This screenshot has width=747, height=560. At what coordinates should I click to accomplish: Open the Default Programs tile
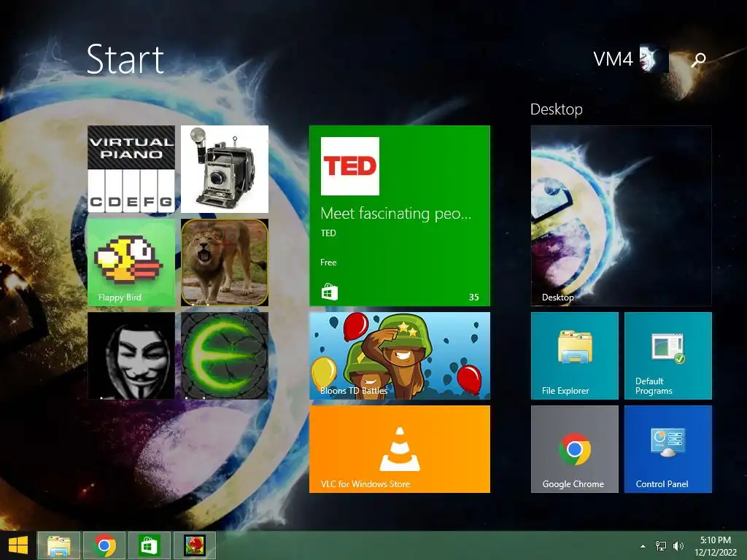coord(668,356)
